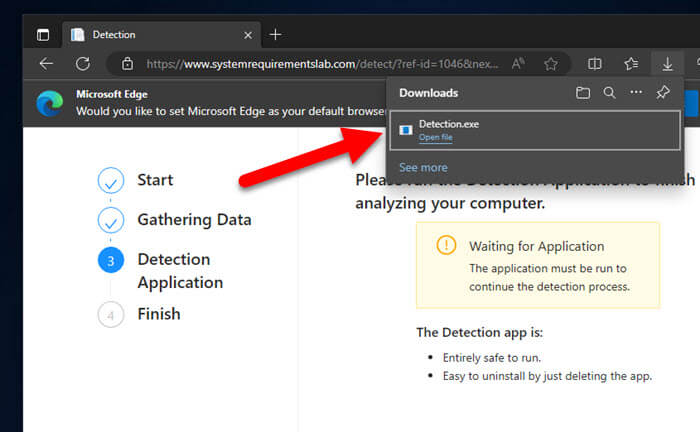Screen dimensions: 700x432
Task: Click step 3 Detection Application circle
Action: click(111, 260)
